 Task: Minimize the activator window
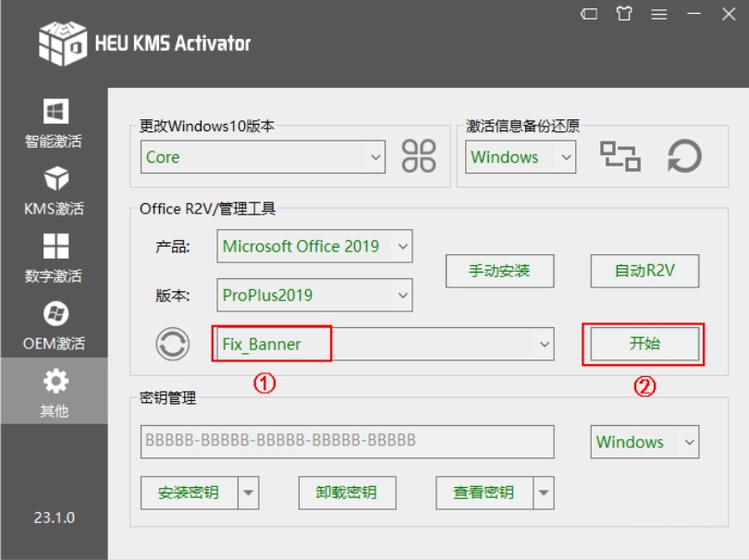click(694, 14)
